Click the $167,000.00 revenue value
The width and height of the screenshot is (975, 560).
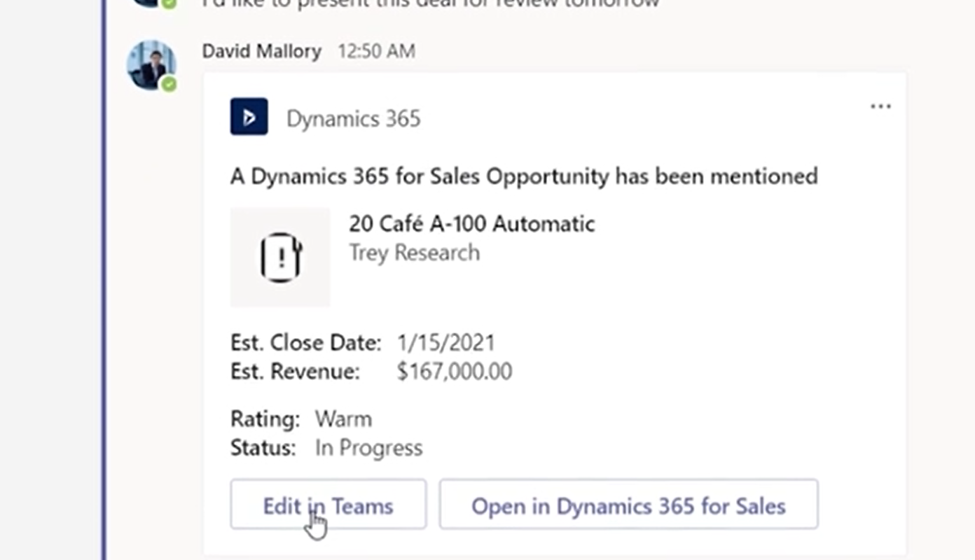[455, 371]
